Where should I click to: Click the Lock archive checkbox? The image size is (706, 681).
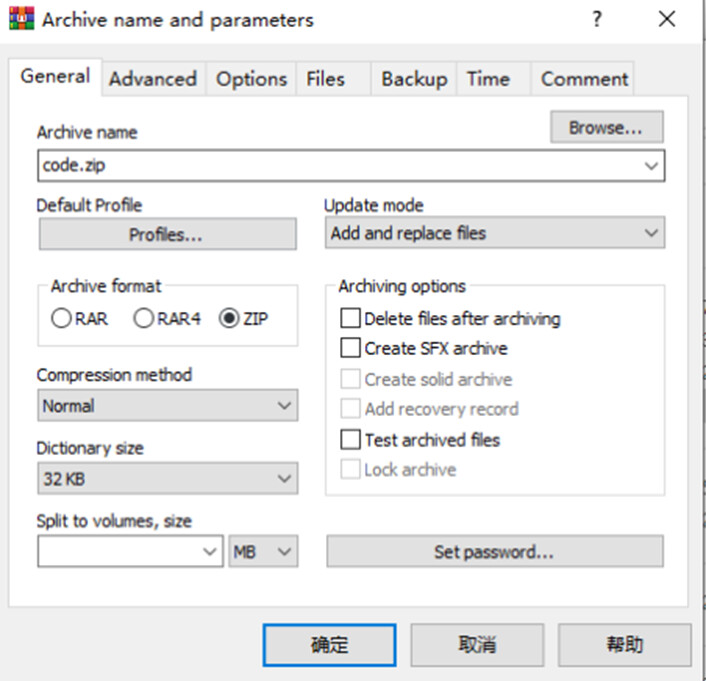351,470
